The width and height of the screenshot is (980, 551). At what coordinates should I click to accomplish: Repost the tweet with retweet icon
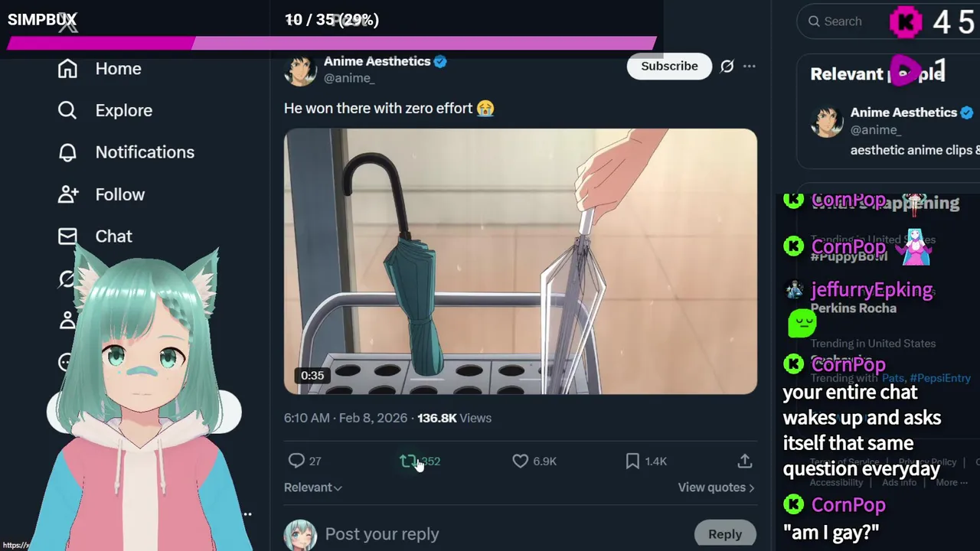[x=408, y=461]
